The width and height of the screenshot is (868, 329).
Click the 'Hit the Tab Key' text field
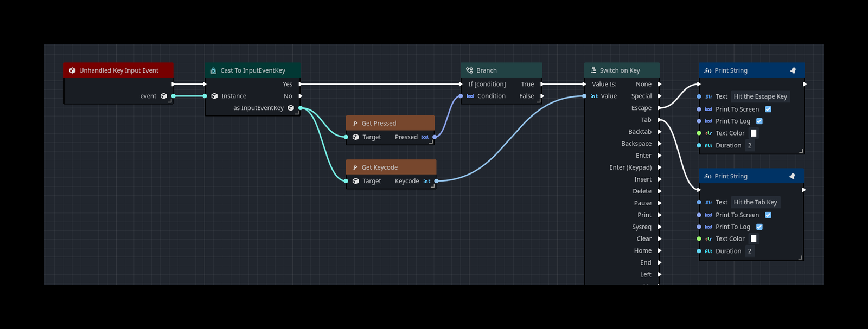pyautogui.click(x=755, y=202)
